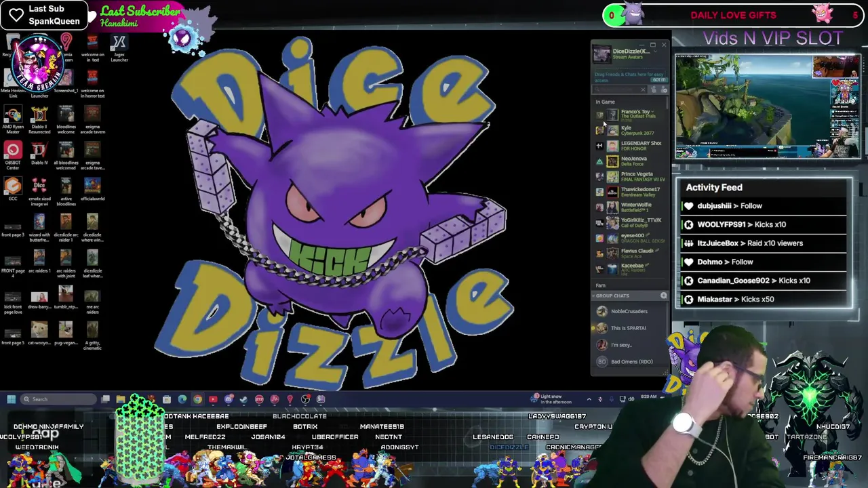
Task: Open the Light snow weather widget
Action: pos(553,399)
